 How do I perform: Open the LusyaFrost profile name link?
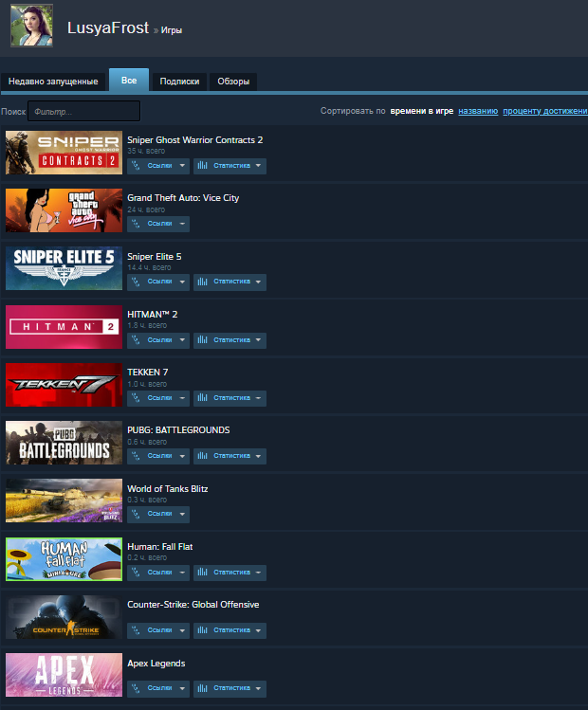coord(108,28)
